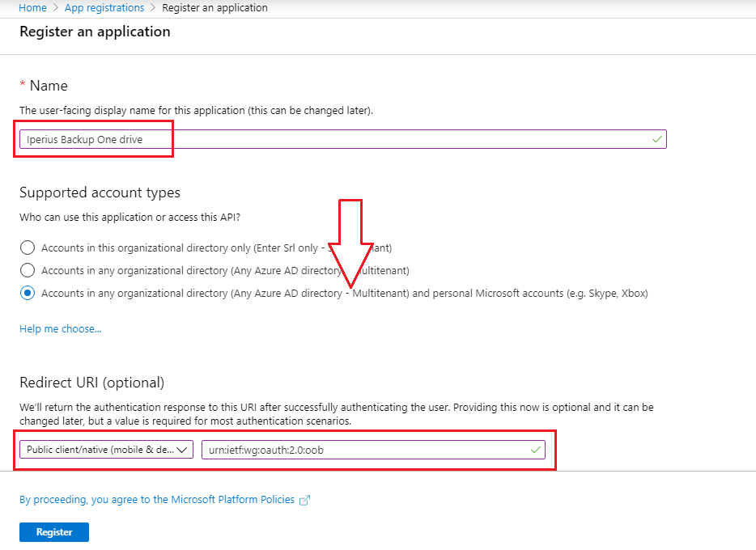The width and height of the screenshot is (756, 550).
Task: Click the green checkmark in Redirect URI field
Action: (x=535, y=450)
